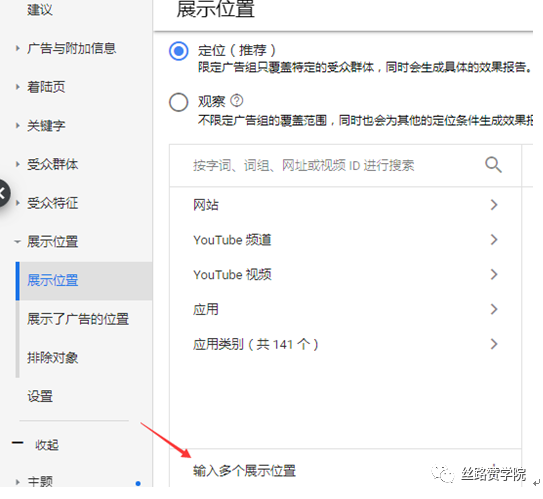
Task: Expand the 受众群体 sidebar section
Action: coord(53,164)
